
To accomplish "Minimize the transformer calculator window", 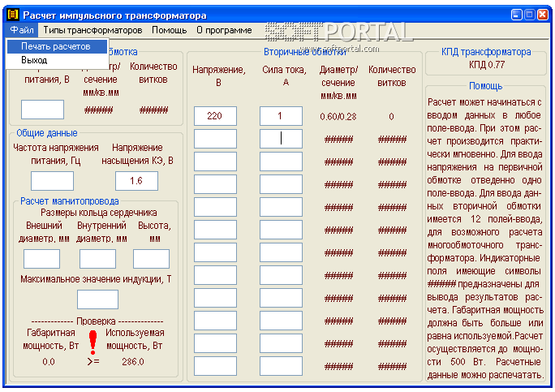I will tap(517, 15).
